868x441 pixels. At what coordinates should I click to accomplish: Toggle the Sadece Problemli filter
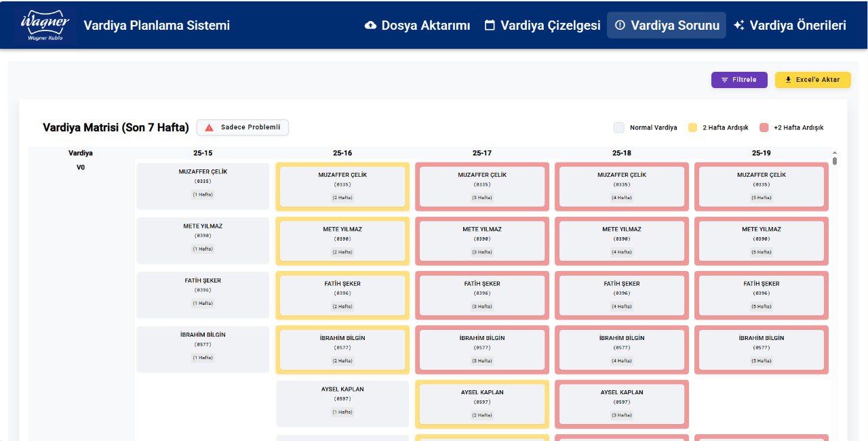click(x=242, y=127)
